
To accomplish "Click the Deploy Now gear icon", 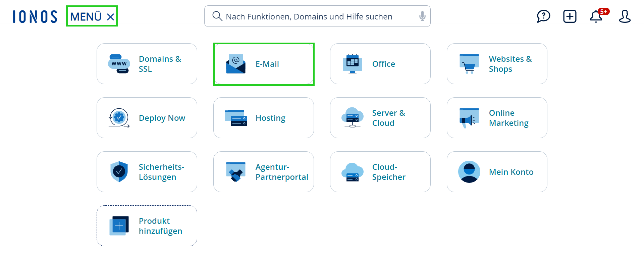I will (119, 118).
